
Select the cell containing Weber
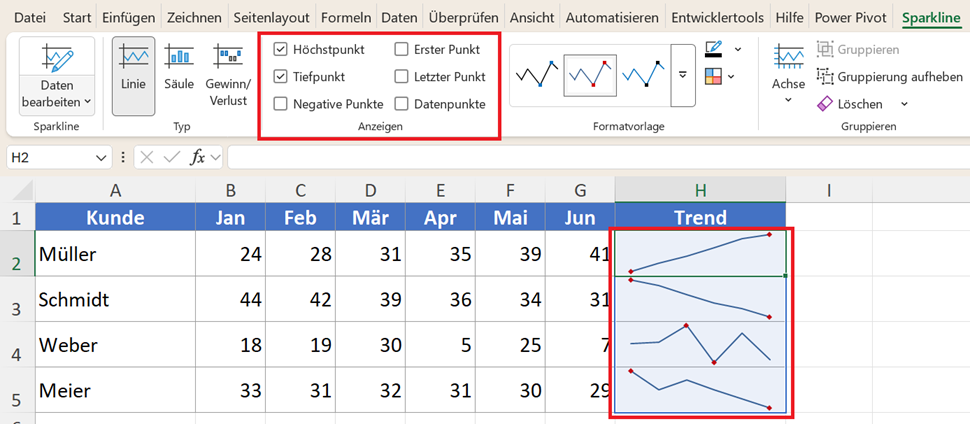coord(115,345)
